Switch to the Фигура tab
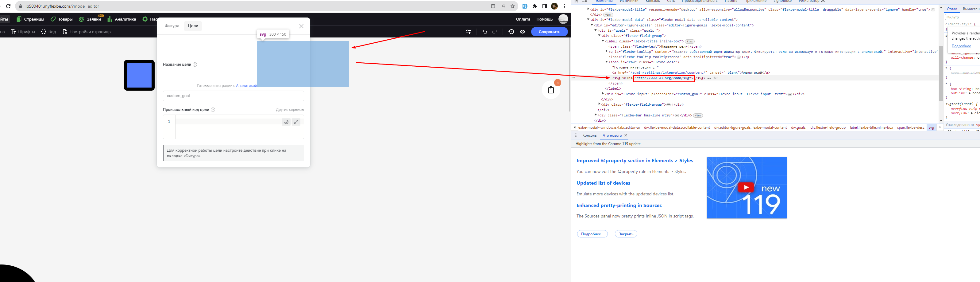The height and width of the screenshot is (282, 980). (x=172, y=26)
